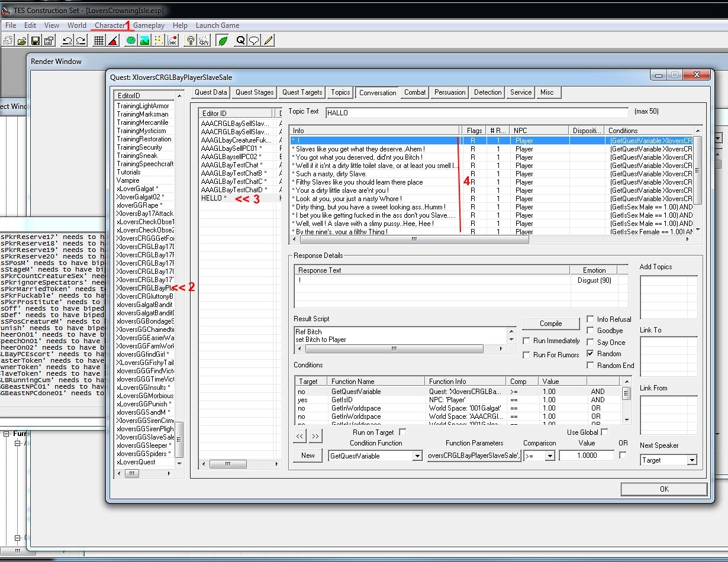Open the Gameplay menu
The image size is (728, 562).
pos(149,25)
